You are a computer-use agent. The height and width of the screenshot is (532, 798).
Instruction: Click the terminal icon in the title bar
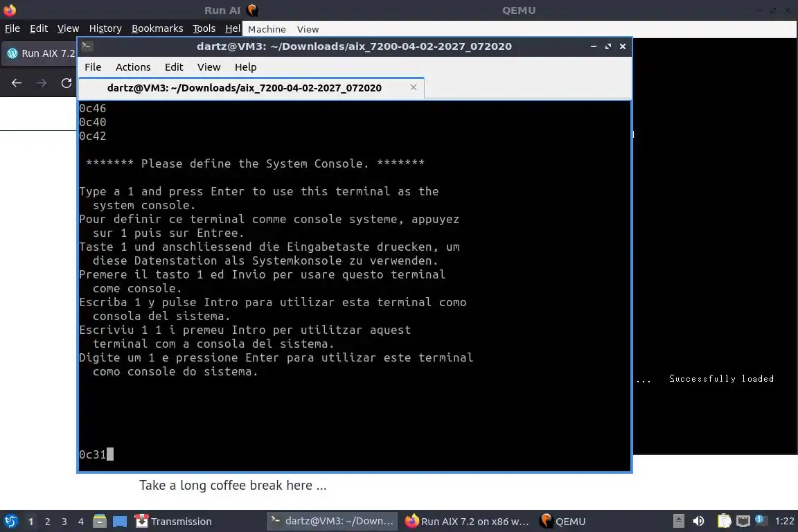87,46
